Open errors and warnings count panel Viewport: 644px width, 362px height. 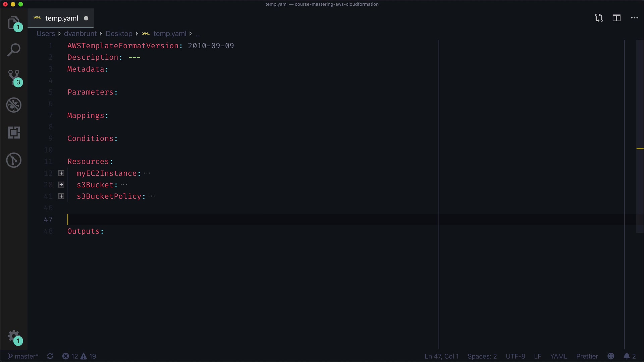pyautogui.click(x=79, y=356)
